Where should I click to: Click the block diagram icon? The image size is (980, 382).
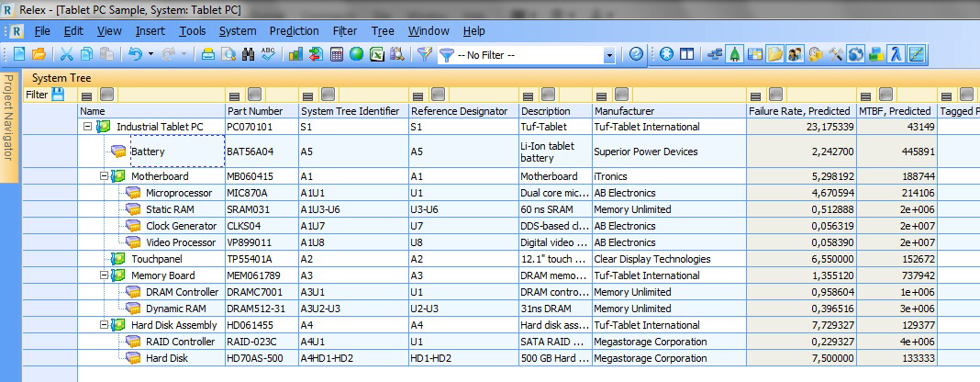(715, 54)
